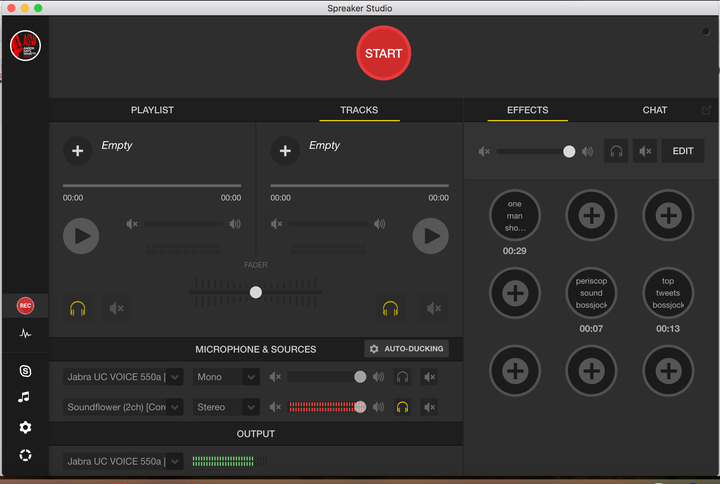Add a track to the right deck
The image size is (720, 484).
285,151
